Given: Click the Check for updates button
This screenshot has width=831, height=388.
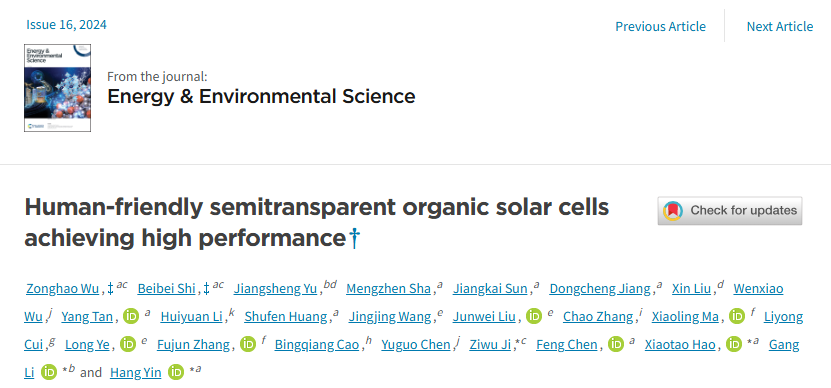Looking at the screenshot, I should 730,211.
